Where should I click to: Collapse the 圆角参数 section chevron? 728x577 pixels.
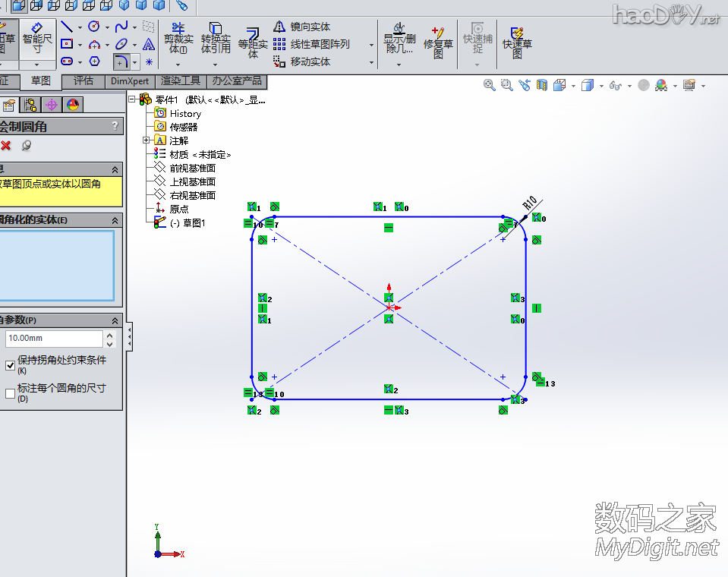[115, 320]
